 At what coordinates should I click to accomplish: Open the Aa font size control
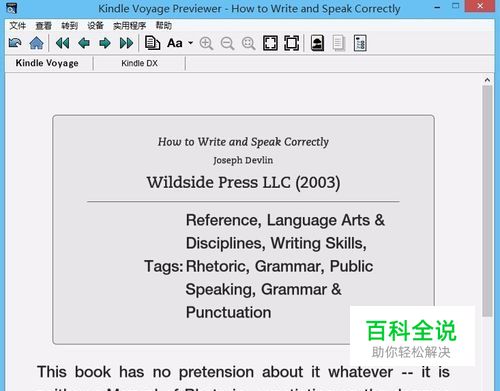[x=175, y=43]
